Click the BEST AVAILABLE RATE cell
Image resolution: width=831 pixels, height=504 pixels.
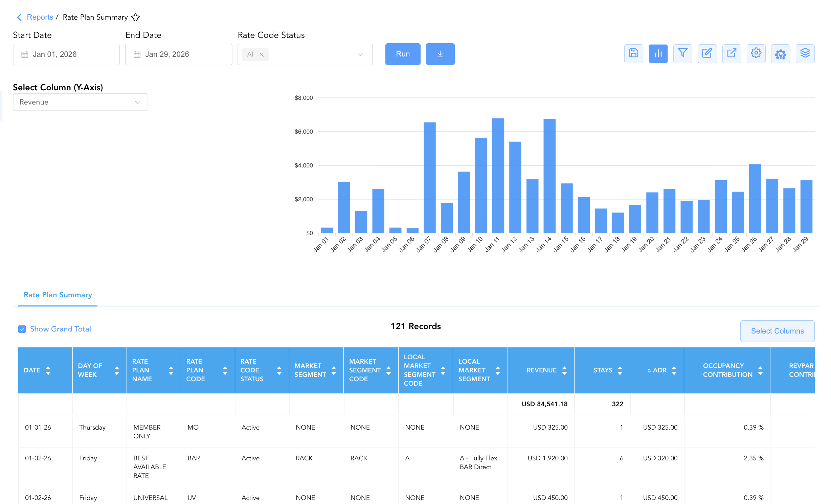[x=154, y=467]
